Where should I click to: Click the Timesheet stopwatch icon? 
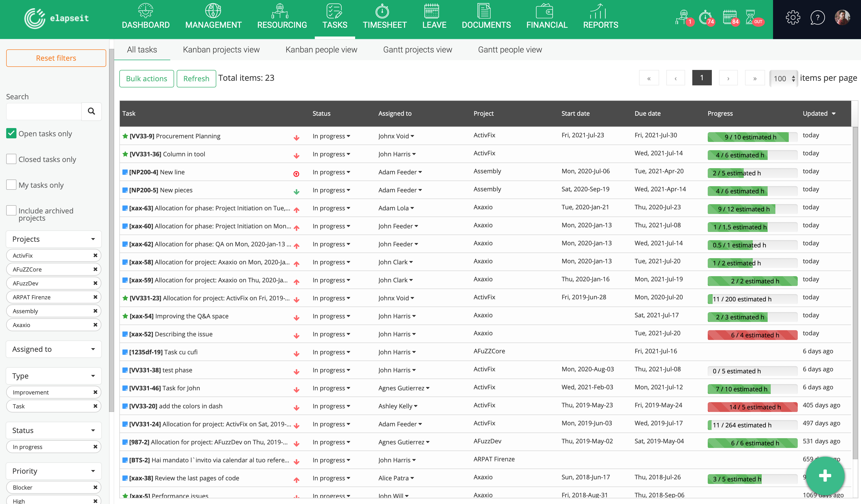tap(382, 11)
